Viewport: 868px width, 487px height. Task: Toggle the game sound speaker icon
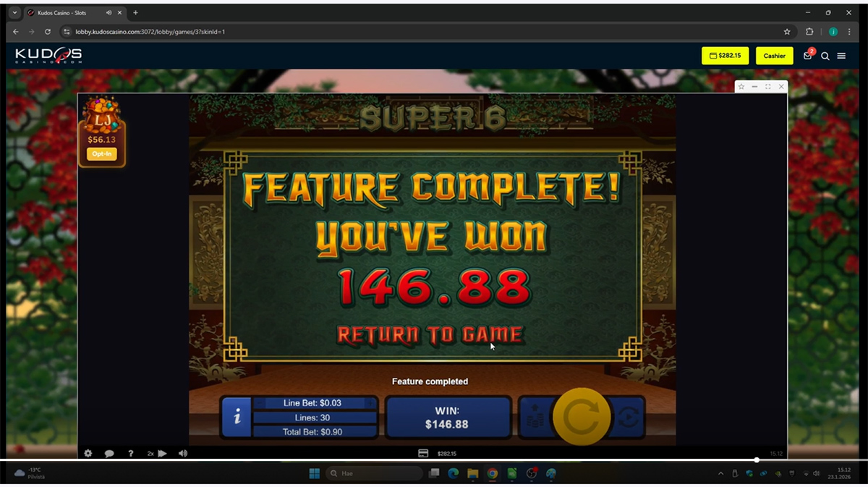tap(183, 454)
